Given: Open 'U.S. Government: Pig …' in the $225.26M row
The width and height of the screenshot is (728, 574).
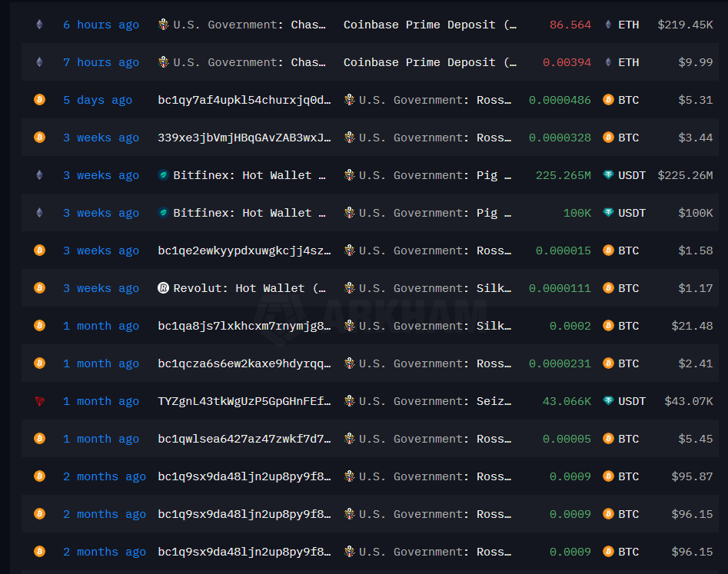Looking at the screenshot, I should pos(435,175).
